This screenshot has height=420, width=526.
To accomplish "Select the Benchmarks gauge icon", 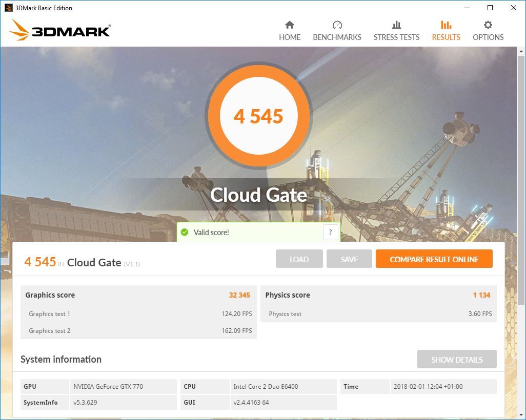I will click(337, 25).
